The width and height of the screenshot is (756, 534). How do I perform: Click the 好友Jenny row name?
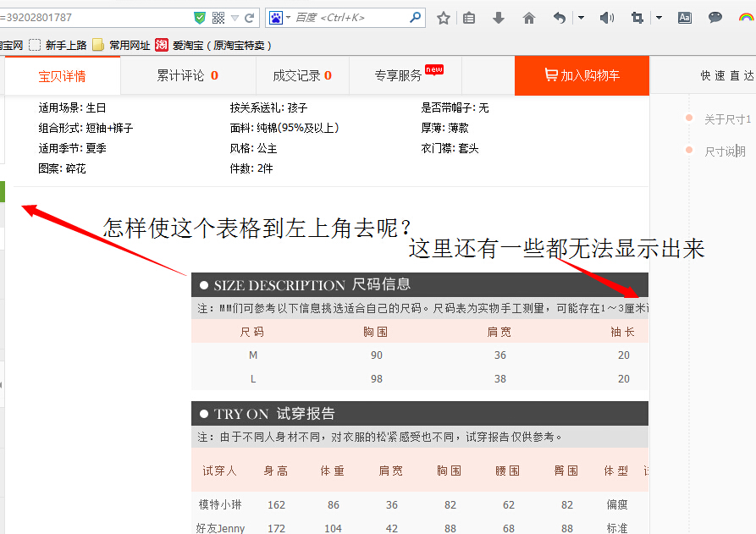[220, 528]
